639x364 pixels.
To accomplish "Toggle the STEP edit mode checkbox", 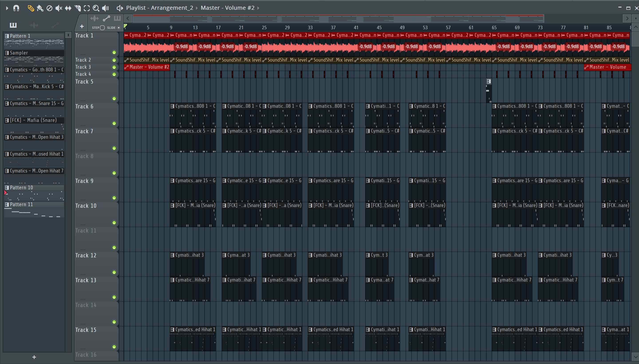I will click(102, 28).
